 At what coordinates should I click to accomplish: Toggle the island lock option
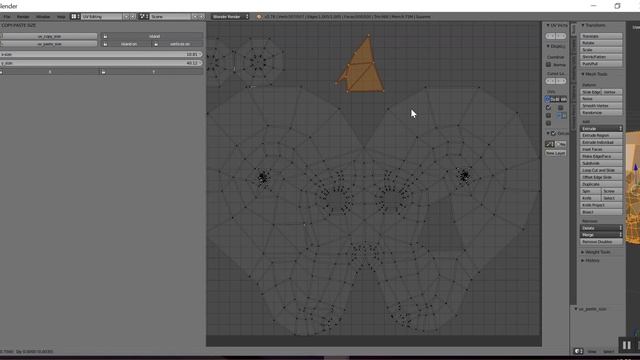click(152, 36)
